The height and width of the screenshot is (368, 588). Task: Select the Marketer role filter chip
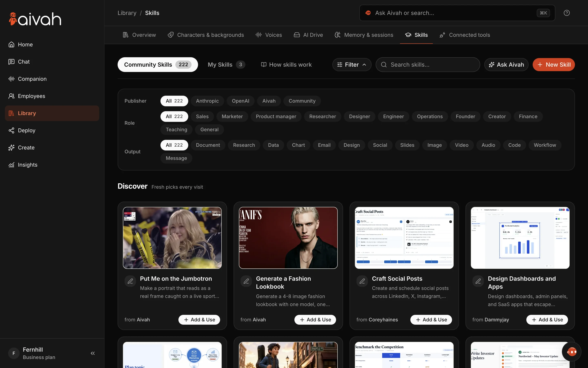pos(232,117)
